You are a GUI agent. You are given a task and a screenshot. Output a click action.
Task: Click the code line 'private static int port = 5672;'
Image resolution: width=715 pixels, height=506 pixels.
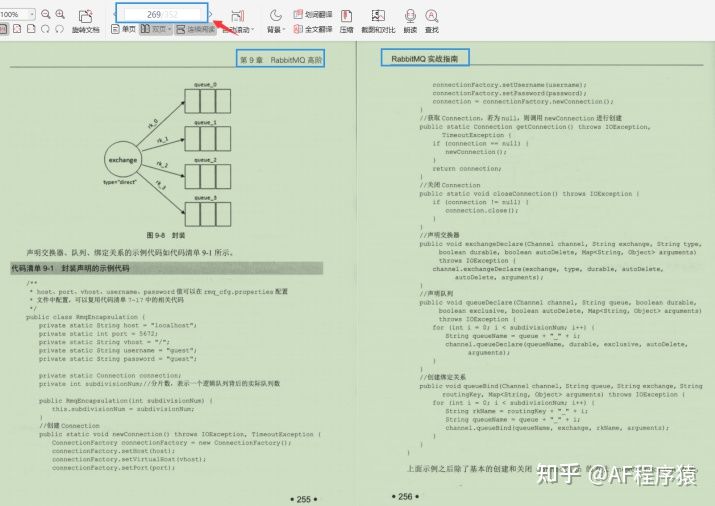tap(98, 334)
